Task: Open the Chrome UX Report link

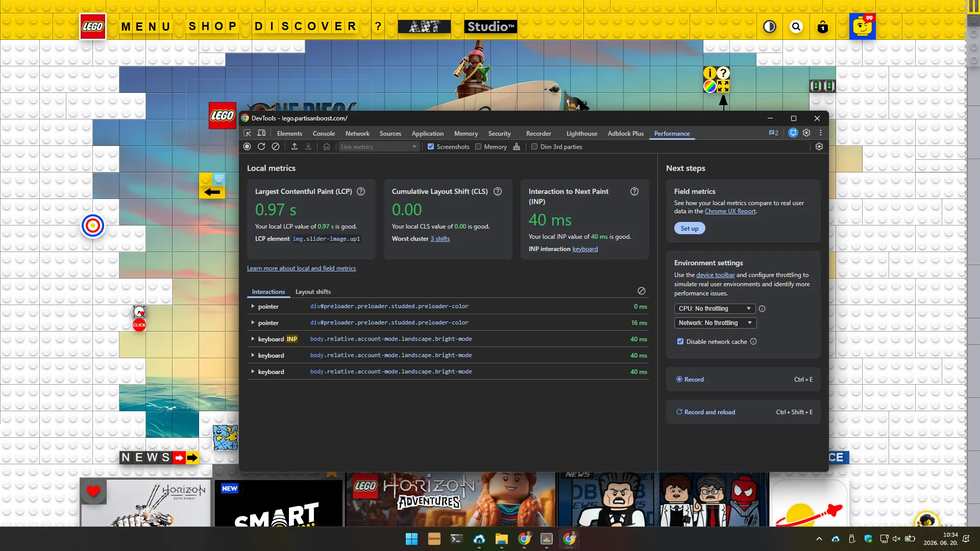Action: [x=730, y=211]
